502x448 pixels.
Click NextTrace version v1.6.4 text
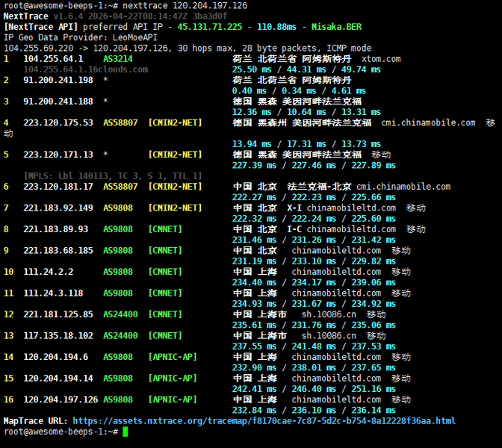tap(68, 16)
